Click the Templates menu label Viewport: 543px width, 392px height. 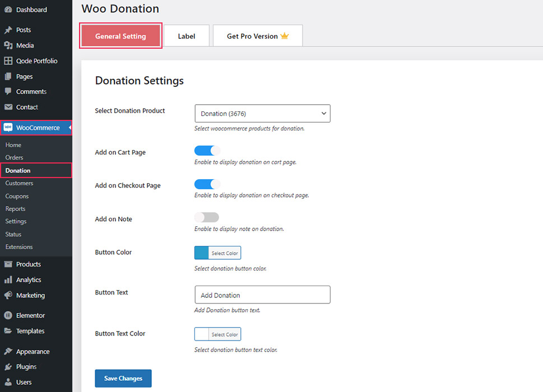[x=30, y=331]
